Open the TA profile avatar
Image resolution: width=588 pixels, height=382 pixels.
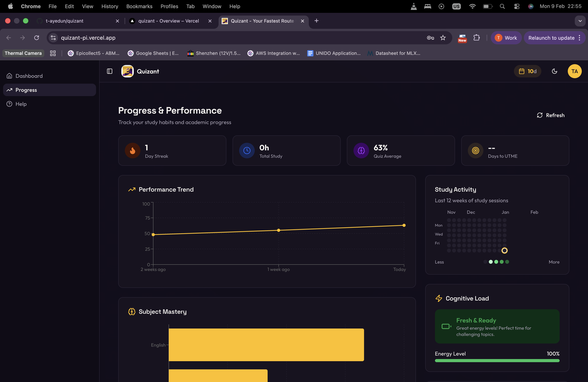tap(574, 71)
